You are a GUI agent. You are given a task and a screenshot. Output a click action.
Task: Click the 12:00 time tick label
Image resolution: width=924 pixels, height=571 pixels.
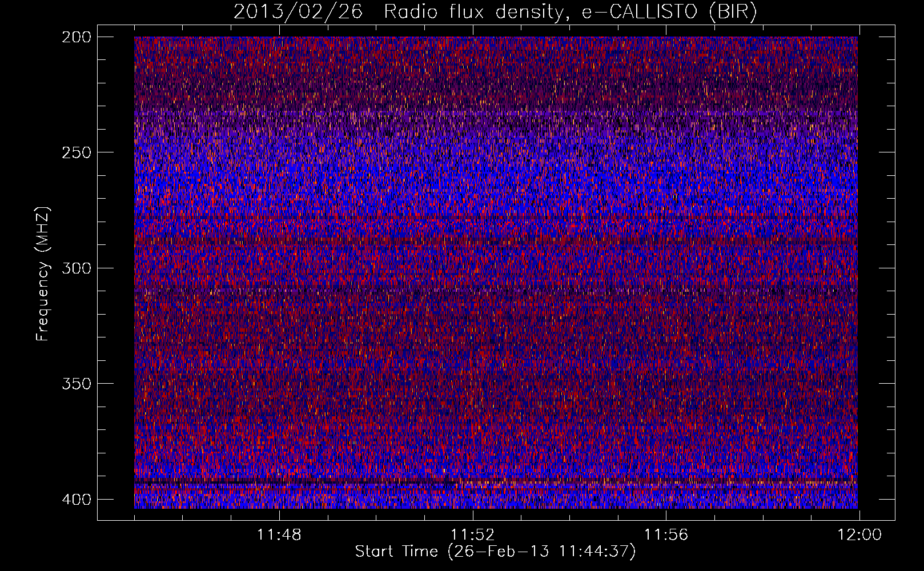(x=859, y=535)
